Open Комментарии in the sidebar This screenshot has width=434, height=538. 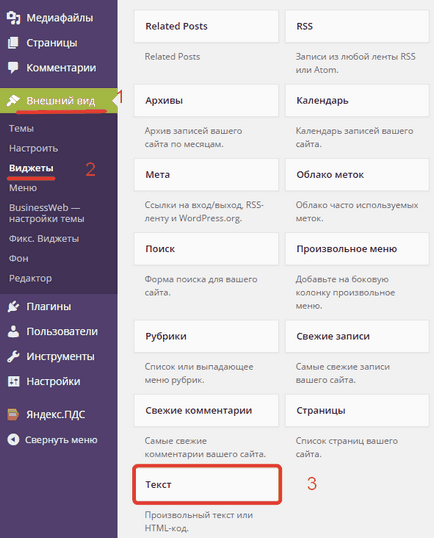(61, 68)
